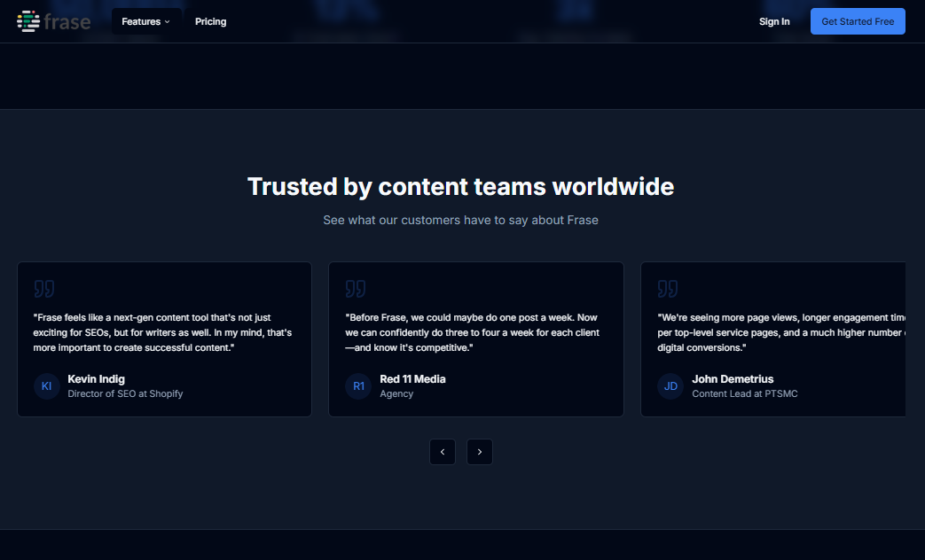Click the R1 avatar for Red 11 Media

tap(358, 386)
